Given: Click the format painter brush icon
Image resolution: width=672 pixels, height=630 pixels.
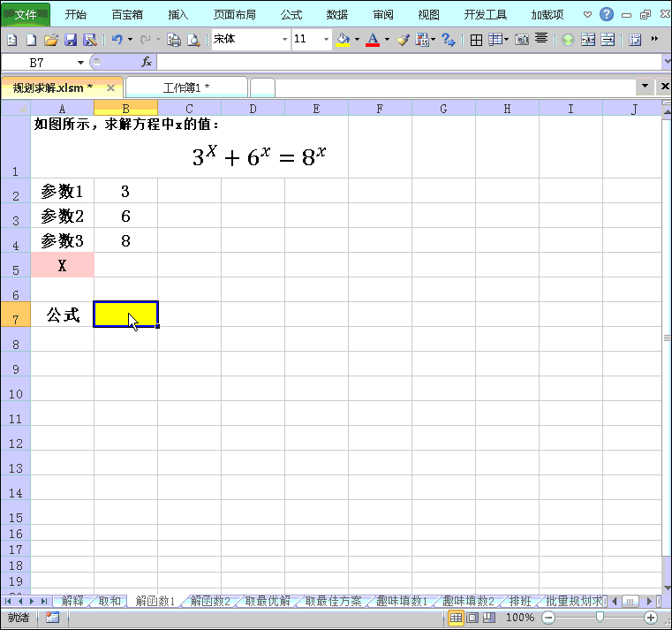Looking at the screenshot, I should pos(403,40).
